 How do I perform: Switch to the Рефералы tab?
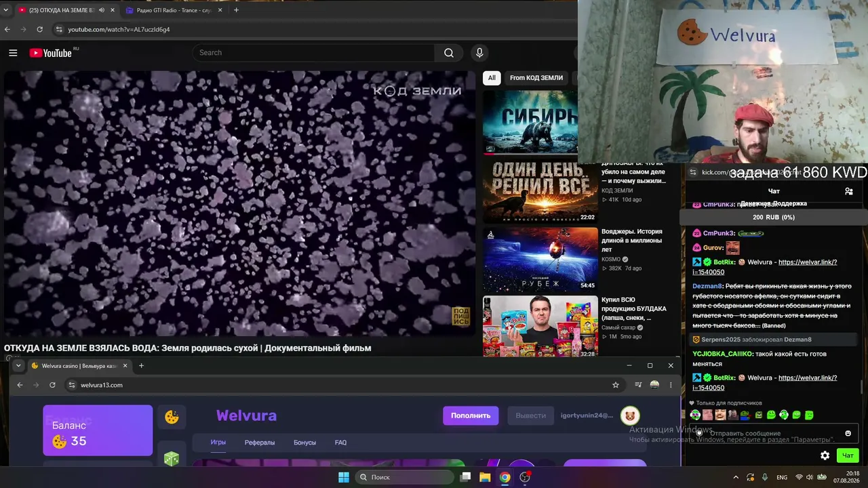point(260,443)
